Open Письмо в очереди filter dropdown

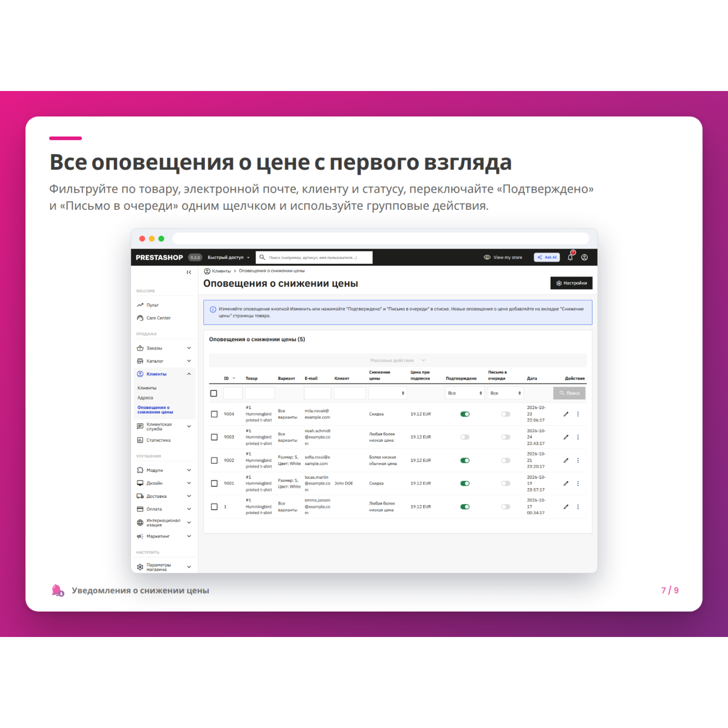506,393
